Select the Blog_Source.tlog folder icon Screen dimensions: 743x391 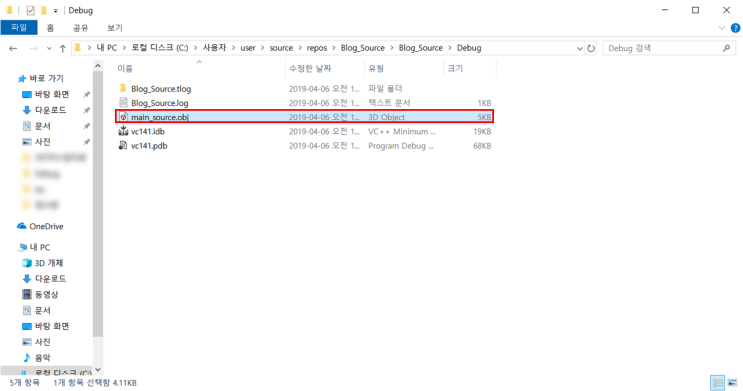pyautogui.click(x=123, y=89)
